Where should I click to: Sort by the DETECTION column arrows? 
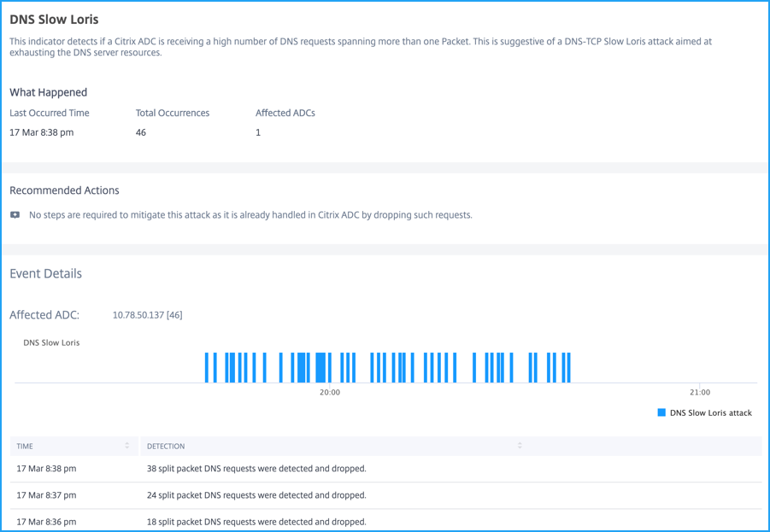[520, 446]
